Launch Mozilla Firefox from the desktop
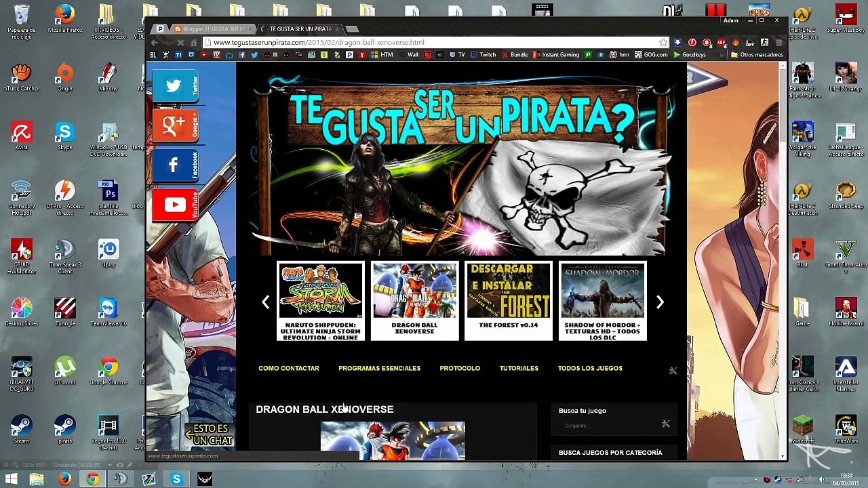This screenshot has width=868, height=488. pos(65,19)
